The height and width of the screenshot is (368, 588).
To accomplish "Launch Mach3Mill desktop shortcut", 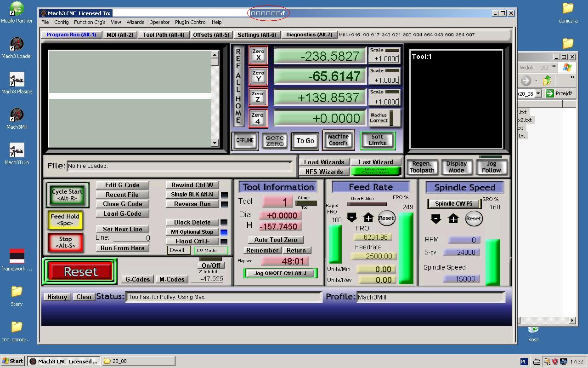I will coord(17,118).
